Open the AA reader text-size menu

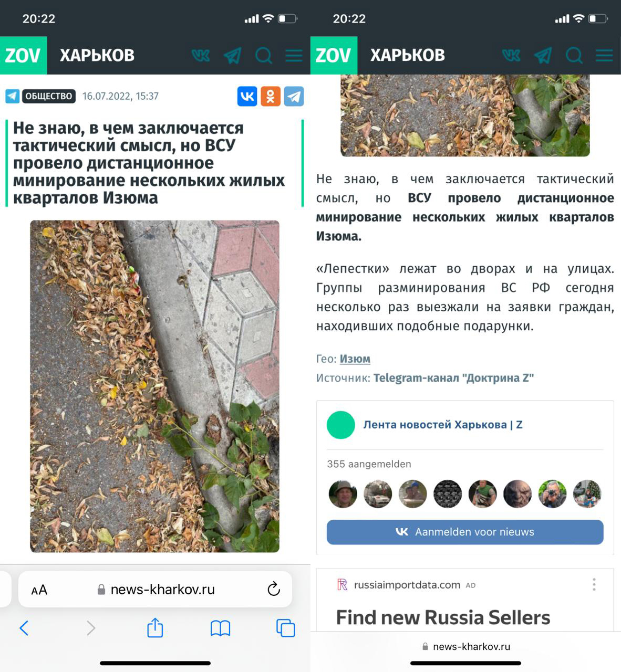[x=39, y=590]
